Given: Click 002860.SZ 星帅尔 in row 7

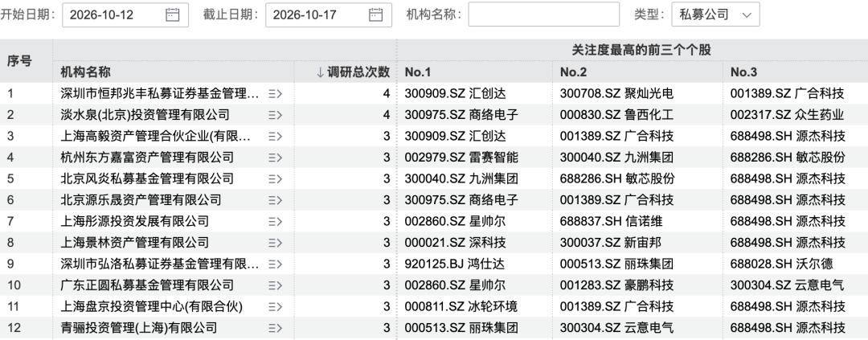Looking at the screenshot, I should tap(455, 222).
